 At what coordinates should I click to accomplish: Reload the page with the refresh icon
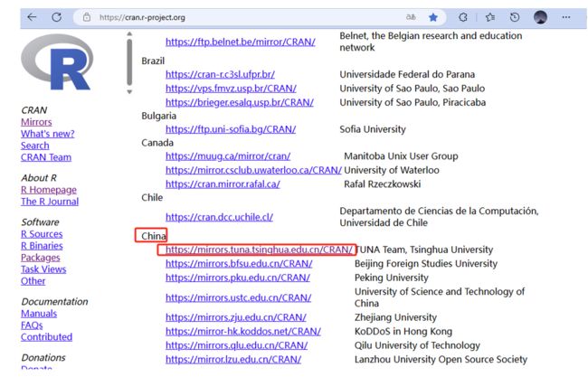tap(57, 17)
